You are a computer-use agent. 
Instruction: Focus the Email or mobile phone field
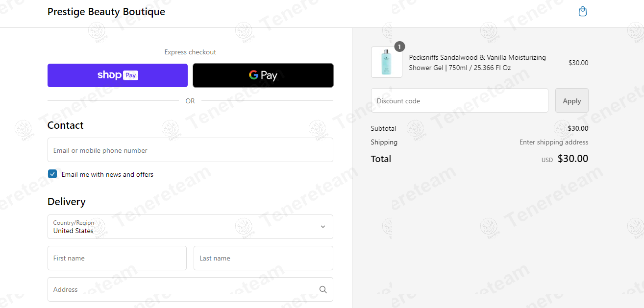tap(190, 150)
